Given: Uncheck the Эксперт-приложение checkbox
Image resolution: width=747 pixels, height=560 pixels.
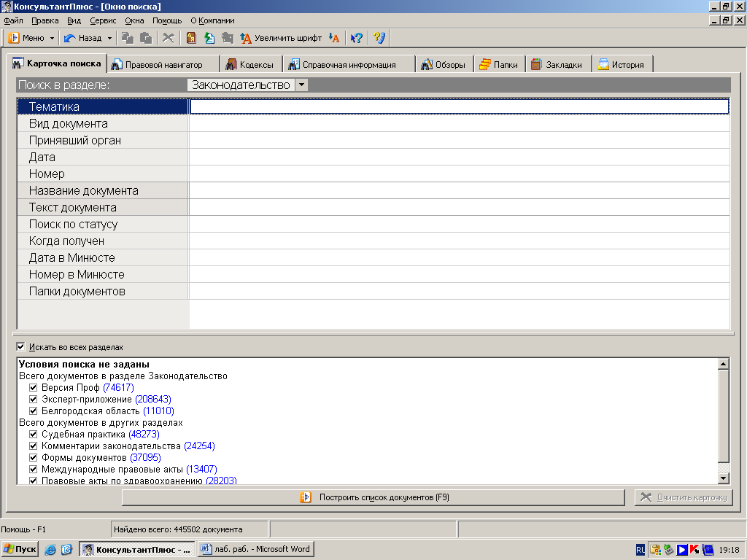Looking at the screenshot, I should coord(33,399).
